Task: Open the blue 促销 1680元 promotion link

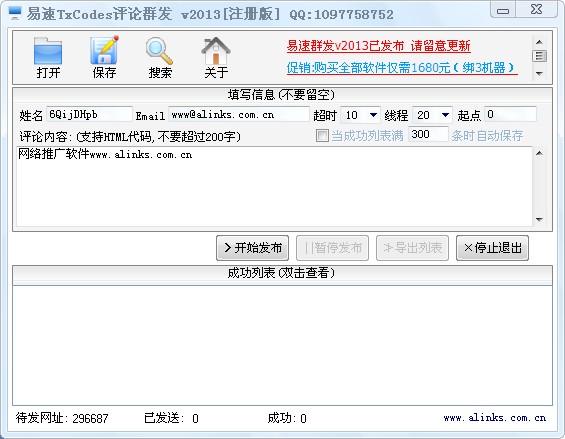Action: pyautogui.click(x=402, y=68)
